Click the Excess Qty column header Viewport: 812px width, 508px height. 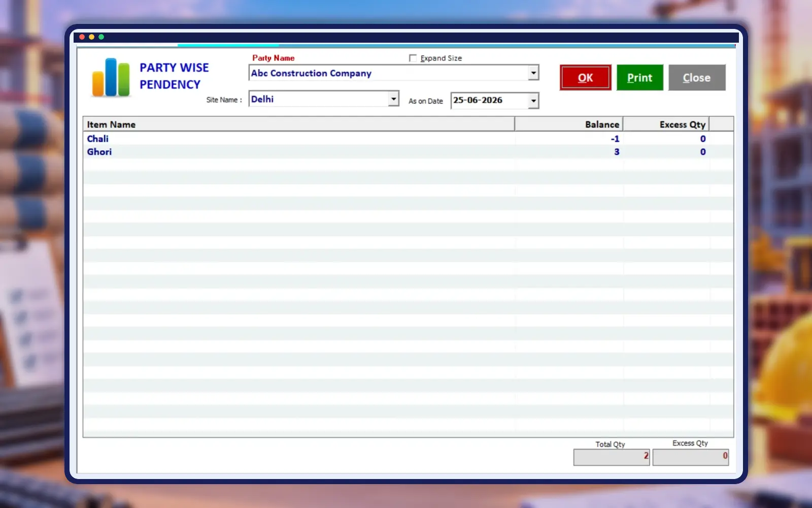666,124
